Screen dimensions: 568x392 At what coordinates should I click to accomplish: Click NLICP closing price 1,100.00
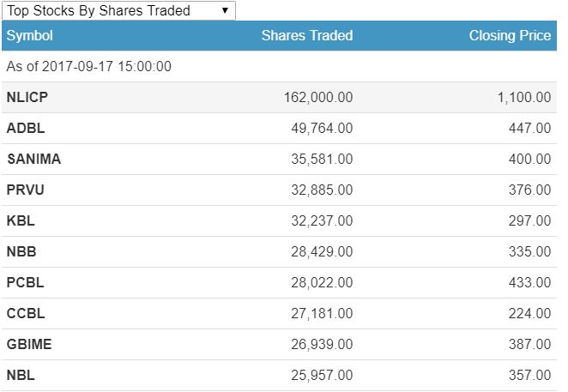pyautogui.click(x=523, y=98)
